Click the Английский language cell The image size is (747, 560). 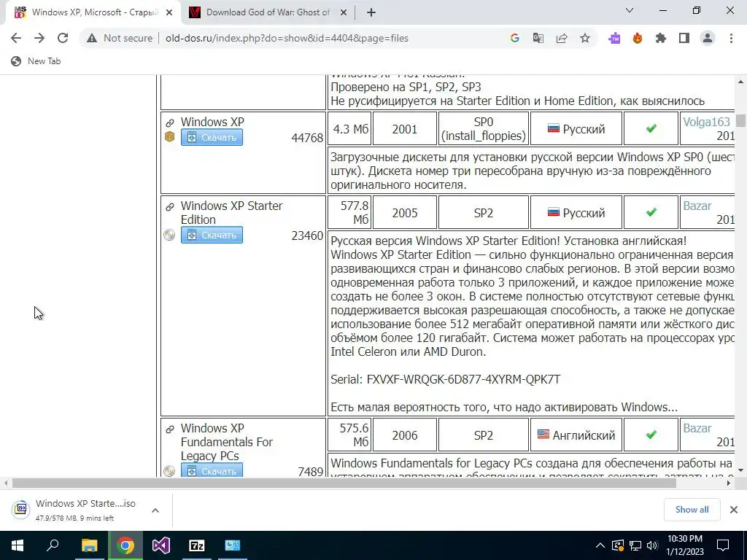point(576,435)
